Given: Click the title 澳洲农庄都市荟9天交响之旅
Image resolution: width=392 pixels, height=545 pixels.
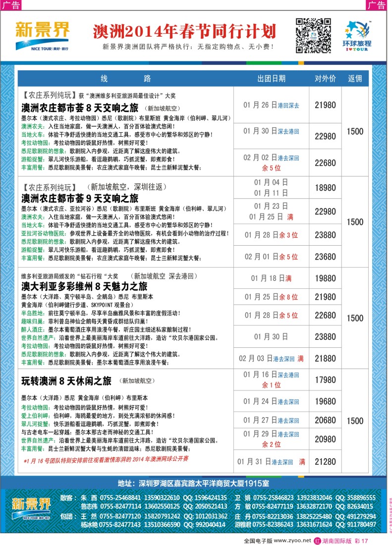Looking at the screenshot, I should pyautogui.click(x=80, y=199).
